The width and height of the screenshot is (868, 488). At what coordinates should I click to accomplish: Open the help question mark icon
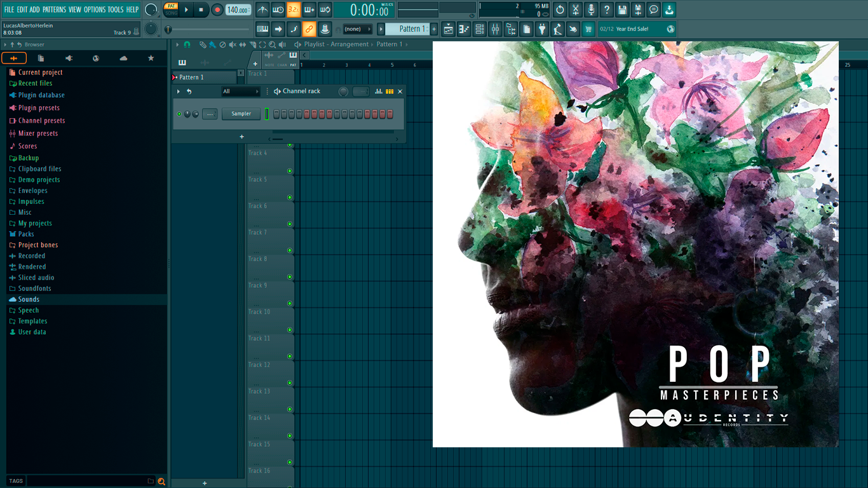click(607, 10)
